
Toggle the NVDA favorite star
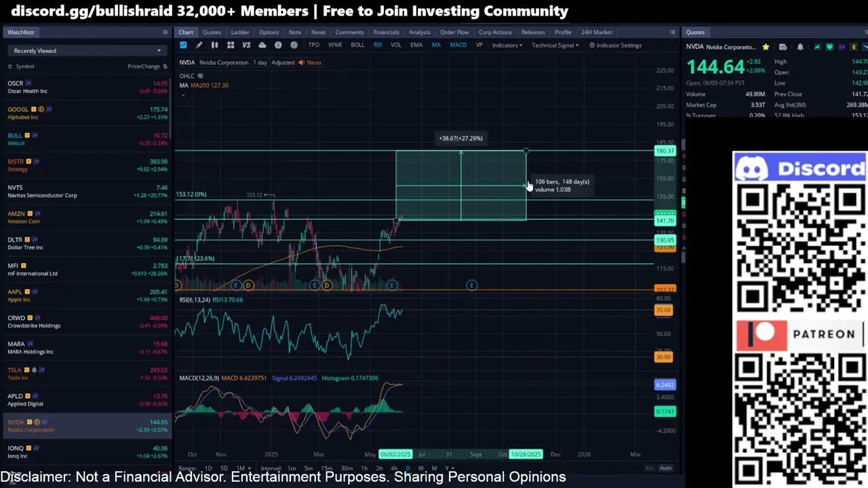click(766, 47)
